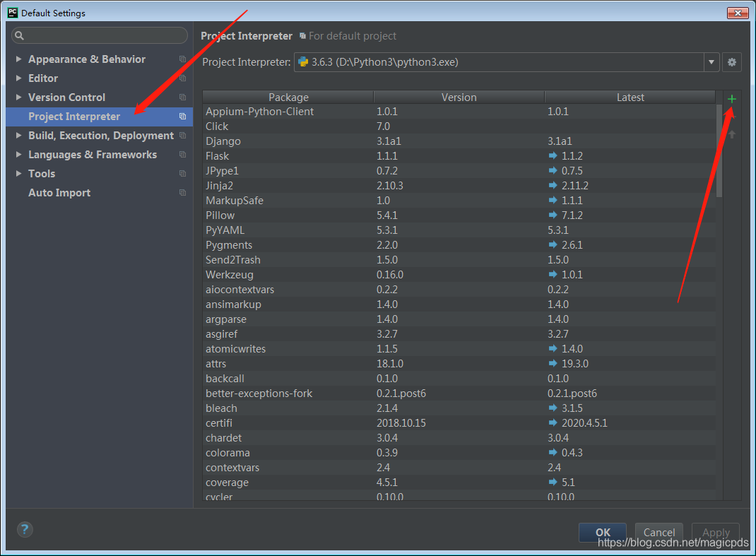Viewport: 756px width, 556px height.
Task: Click the settings search input field
Action: pyautogui.click(x=100, y=35)
